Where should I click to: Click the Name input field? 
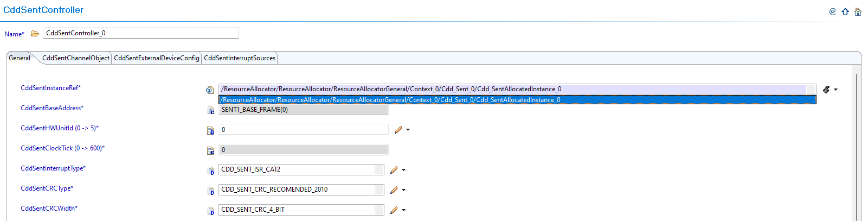pos(140,33)
